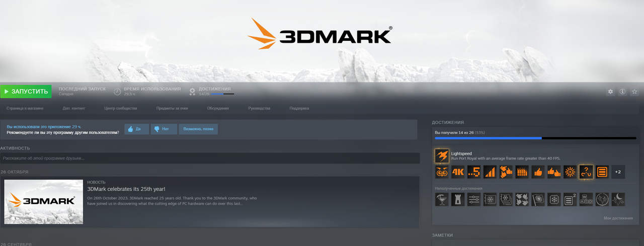Select the pixelated number 5 achievement

(474, 172)
